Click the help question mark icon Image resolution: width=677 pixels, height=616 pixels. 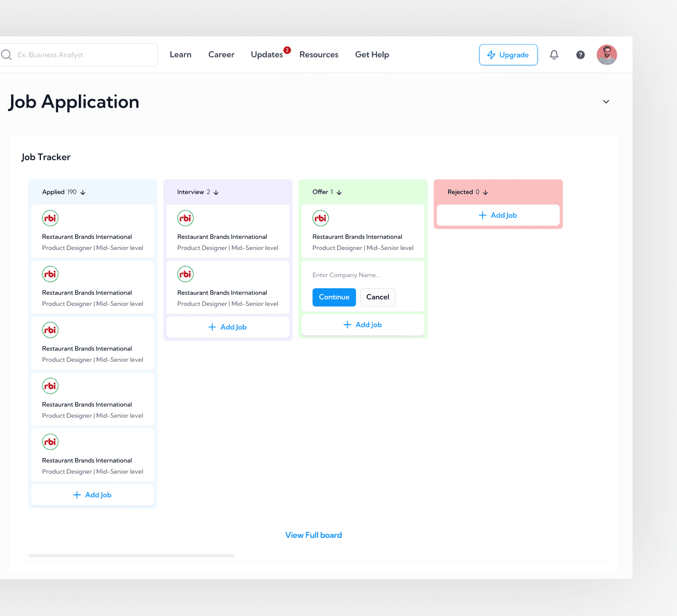pyautogui.click(x=580, y=55)
